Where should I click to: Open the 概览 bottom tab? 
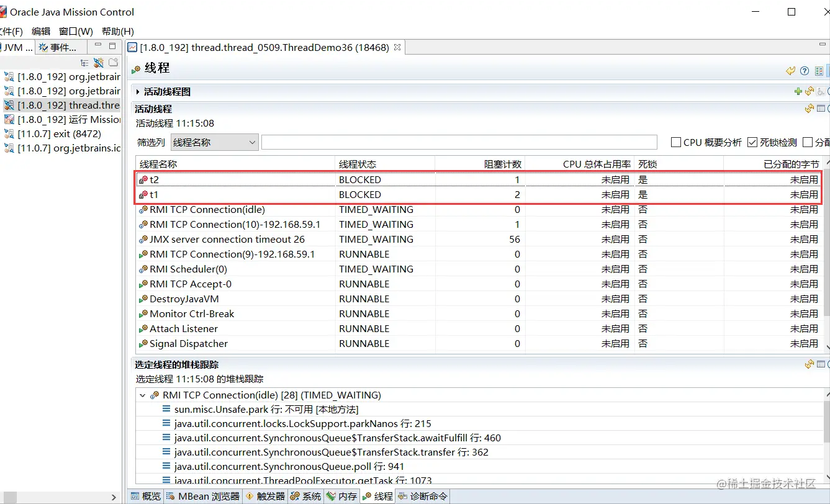145,496
